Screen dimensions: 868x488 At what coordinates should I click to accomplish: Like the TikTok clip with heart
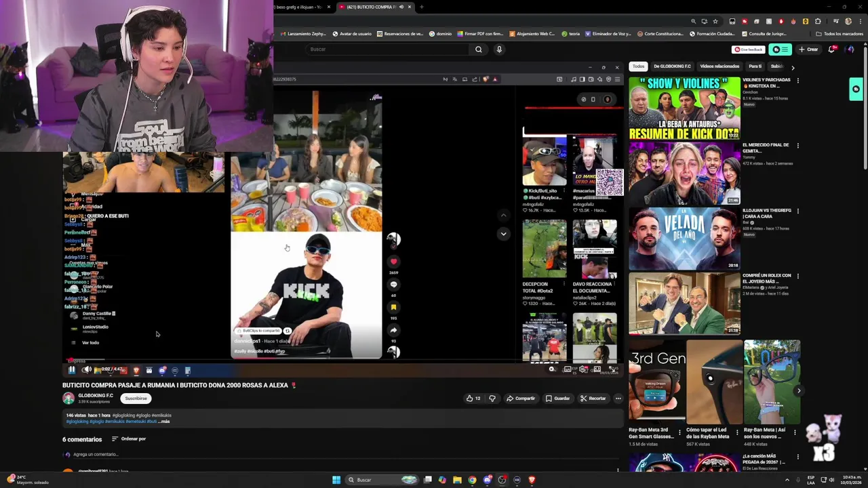pyautogui.click(x=393, y=261)
